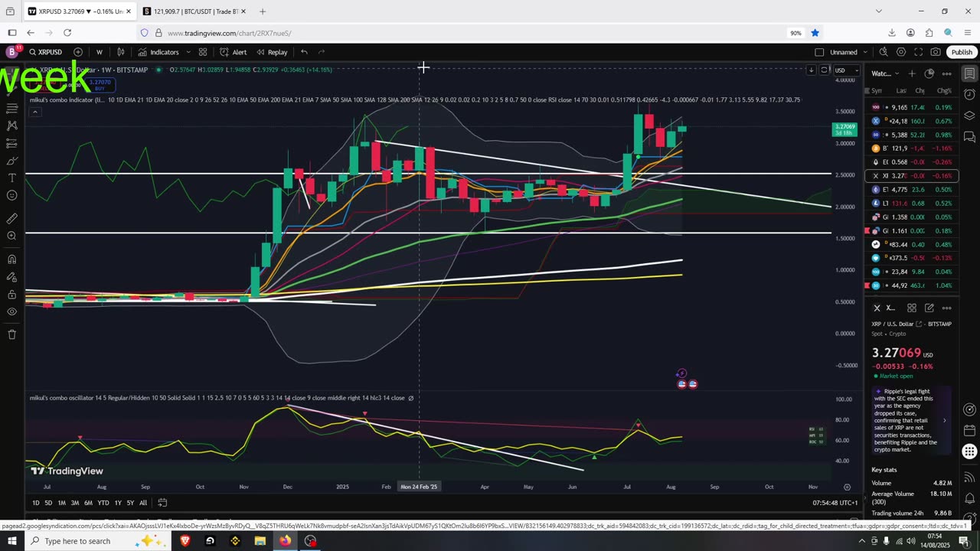This screenshot has width=980, height=551.
Task: Undo the last chart action
Action: [x=304, y=52]
